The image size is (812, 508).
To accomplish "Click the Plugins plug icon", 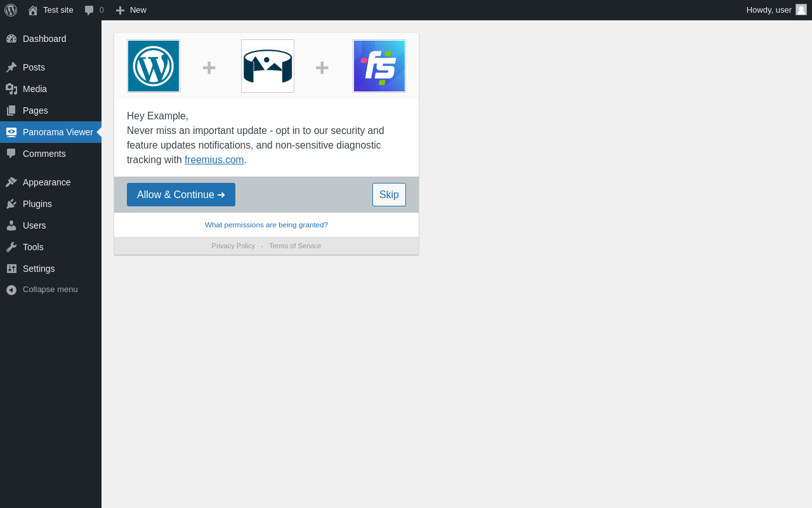I will pos(11,204).
